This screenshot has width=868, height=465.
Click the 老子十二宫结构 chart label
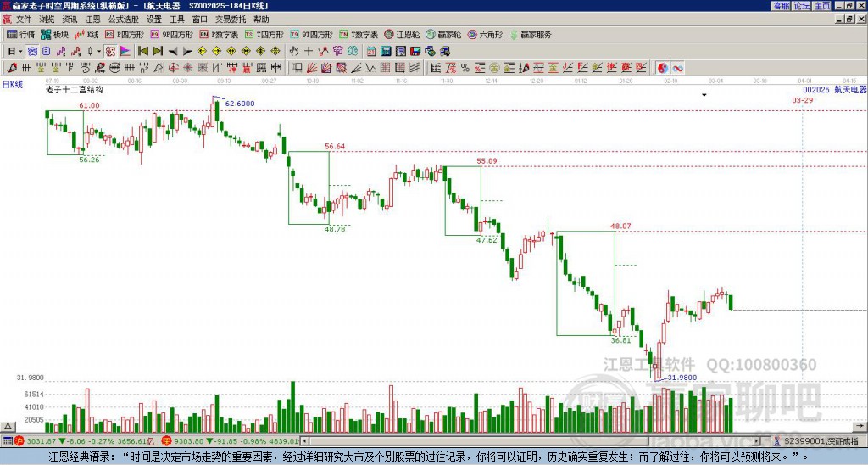[x=75, y=89]
